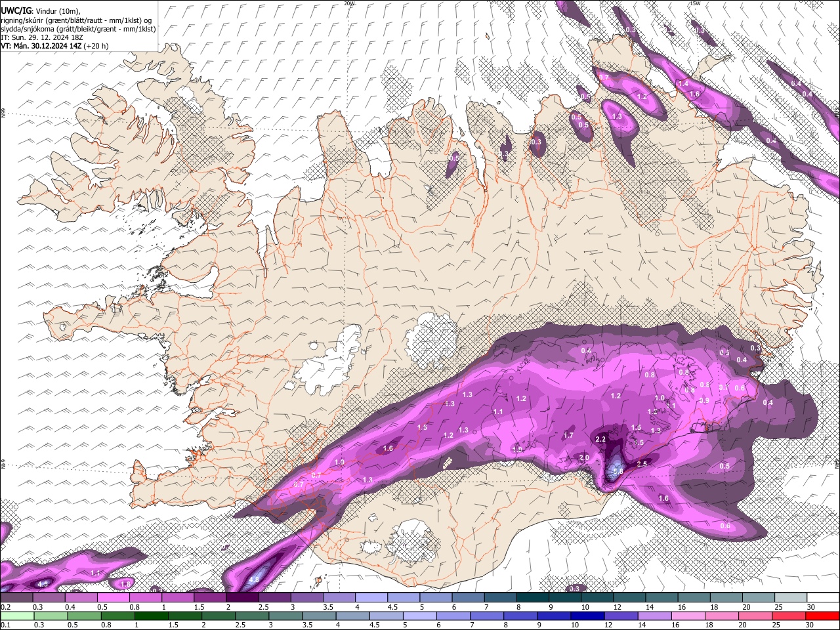Click the '30' label in the upper legend row
840x630 pixels.
[810, 607]
